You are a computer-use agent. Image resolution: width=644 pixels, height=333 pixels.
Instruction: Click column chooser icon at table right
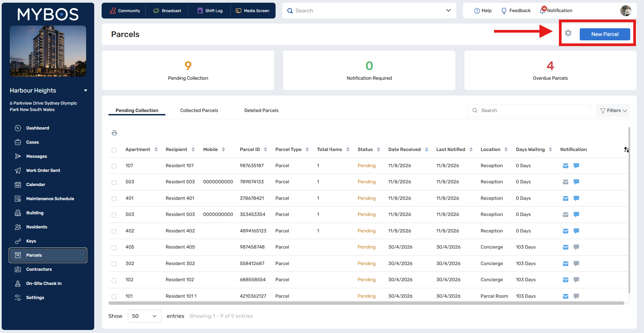[626, 149]
